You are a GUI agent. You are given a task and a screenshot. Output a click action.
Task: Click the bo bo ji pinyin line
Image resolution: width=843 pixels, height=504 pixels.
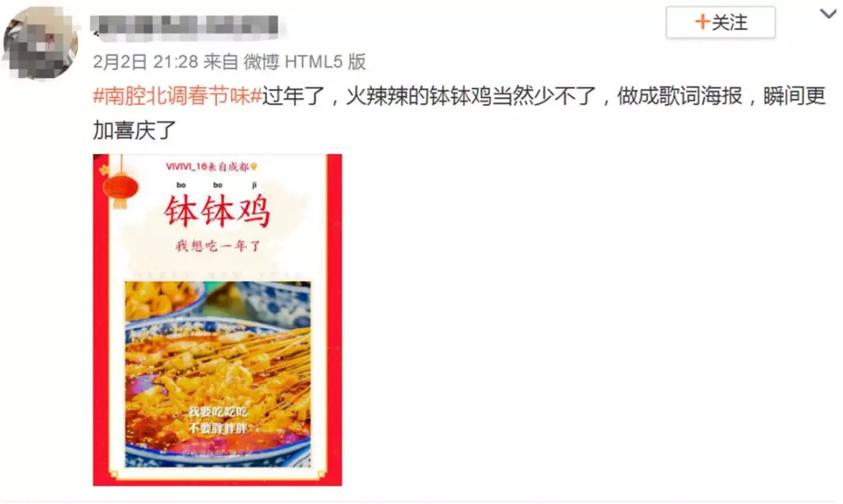[217, 185]
